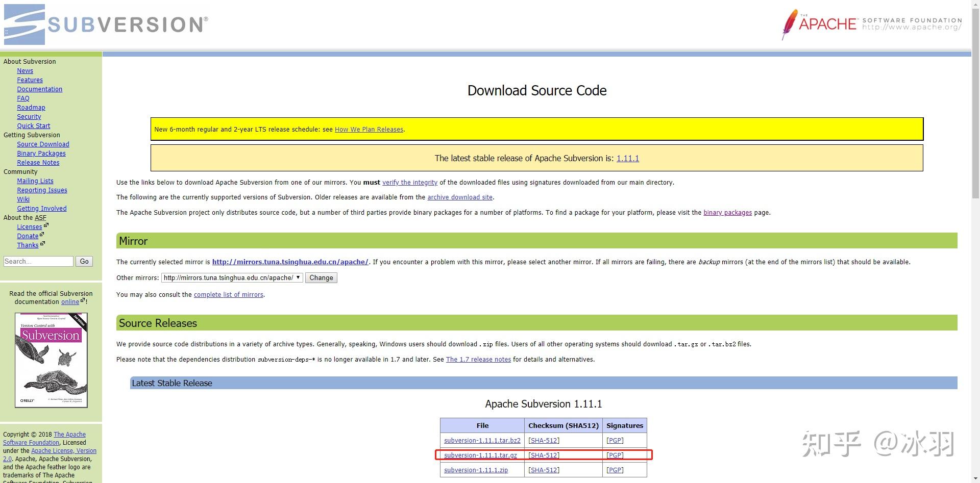Open the binary packages link in the intro paragraph
This screenshot has height=483, width=980.
pos(728,213)
